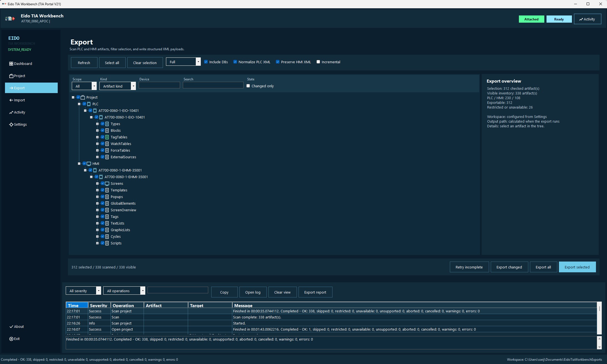Click the Select all button
This screenshot has height=364, width=607.
pos(112,63)
